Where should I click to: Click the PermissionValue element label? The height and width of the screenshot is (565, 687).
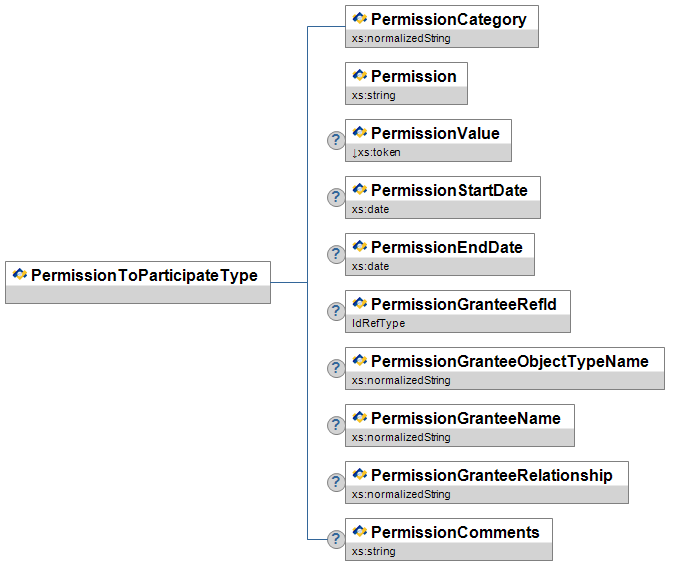(435, 133)
